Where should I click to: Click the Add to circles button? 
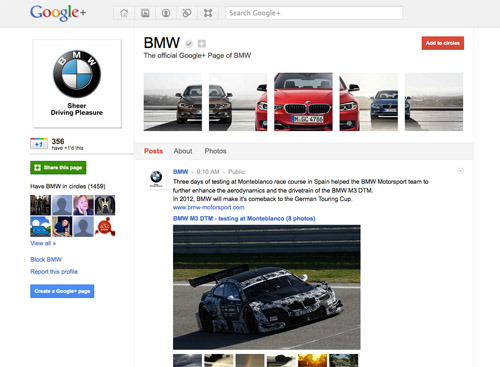click(443, 43)
